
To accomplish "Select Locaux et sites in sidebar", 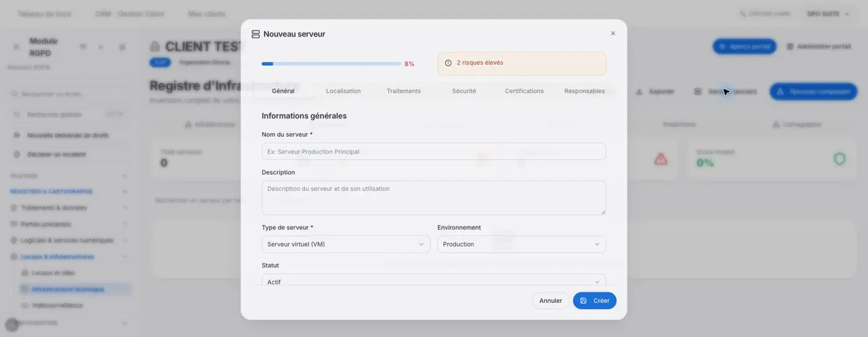I will (x=53, y=273).
